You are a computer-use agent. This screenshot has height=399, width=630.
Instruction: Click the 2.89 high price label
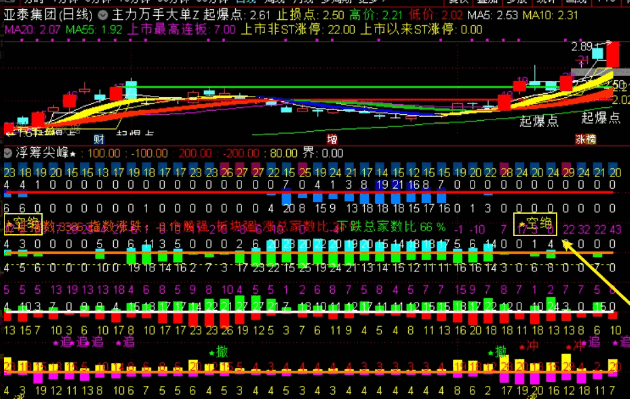coord(582,47)
